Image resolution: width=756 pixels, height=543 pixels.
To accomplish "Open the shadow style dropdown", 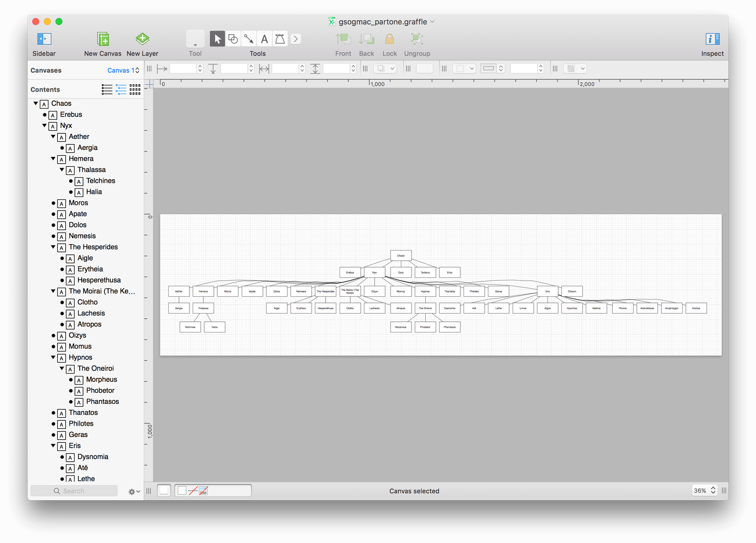I will 385,68.
